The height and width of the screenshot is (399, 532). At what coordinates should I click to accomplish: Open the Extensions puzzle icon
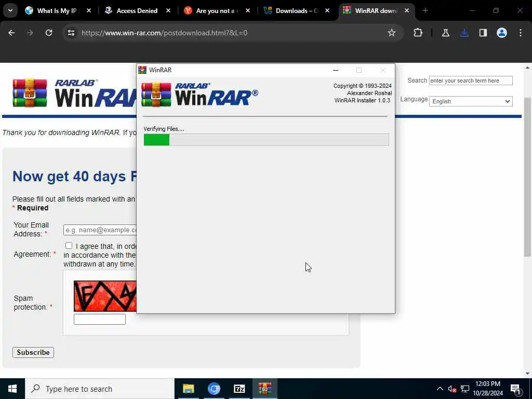(418, 33)
